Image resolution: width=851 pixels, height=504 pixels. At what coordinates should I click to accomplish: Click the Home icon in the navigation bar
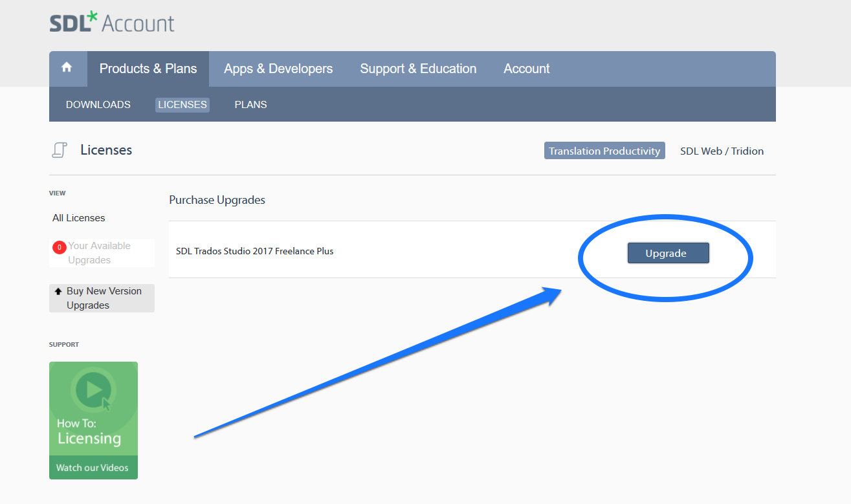[67, 68]
